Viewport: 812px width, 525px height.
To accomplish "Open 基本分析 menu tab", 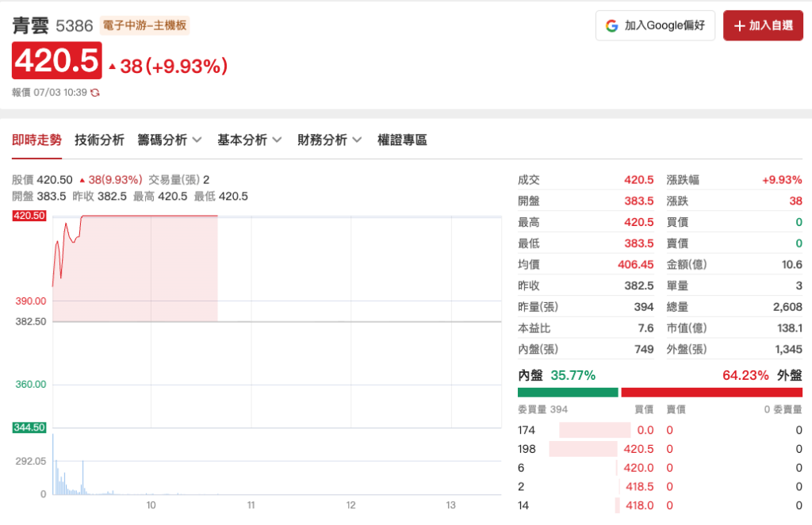I will [x=250, y=140].
